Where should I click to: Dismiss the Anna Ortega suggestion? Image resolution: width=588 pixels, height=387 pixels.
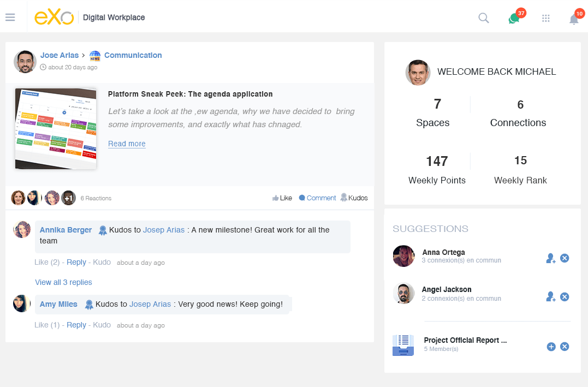[x=565, y=258]
